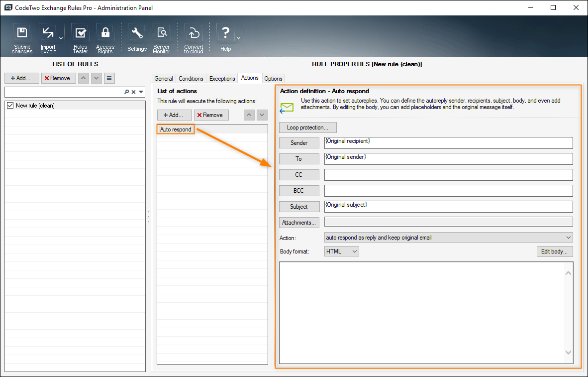Viewport: 588px width, 377px height.
Task: Open rules list menu icon
Action: pos(109,78)
